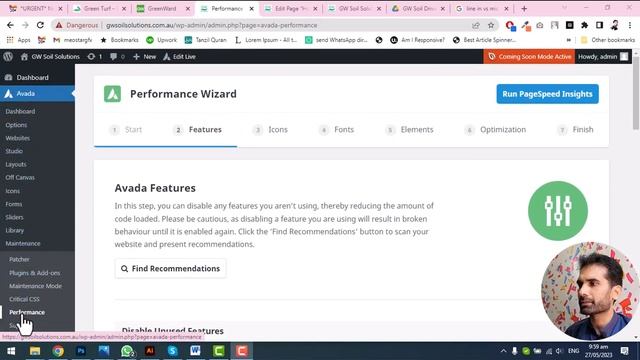Viewport: 640px width, 360px height.
Task: Click share icon in address bar
Action: [x=476, y=25]
